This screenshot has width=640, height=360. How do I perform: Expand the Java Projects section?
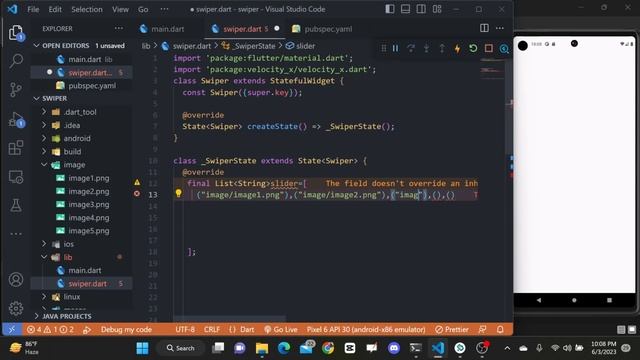pos(36,316)
